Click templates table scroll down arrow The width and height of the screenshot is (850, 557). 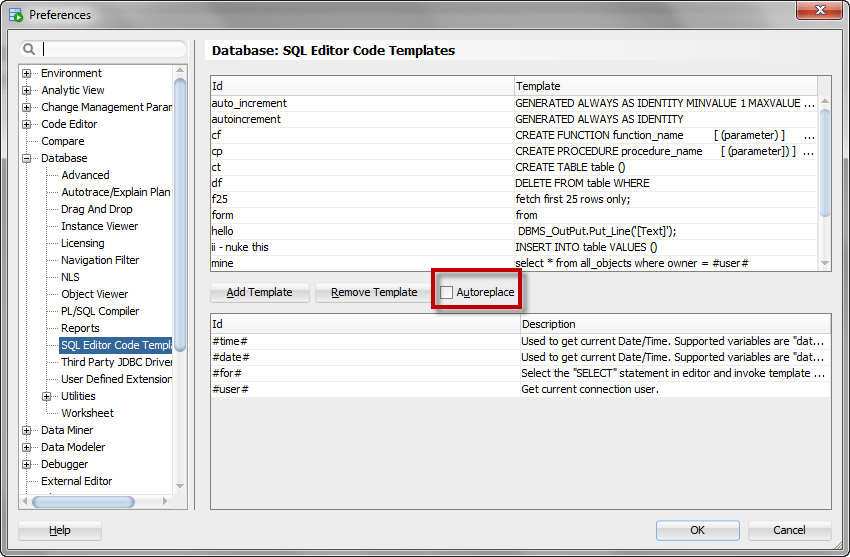825,263
